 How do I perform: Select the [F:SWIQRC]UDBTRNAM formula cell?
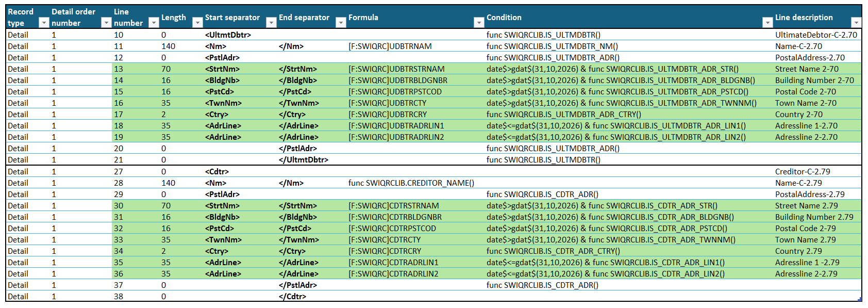pyautogui.click(x=390, y=46)
